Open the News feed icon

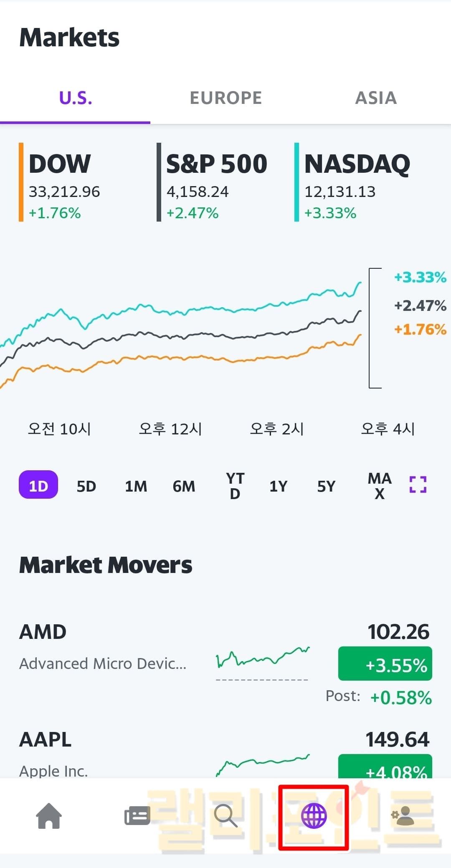tap(137, 816)
